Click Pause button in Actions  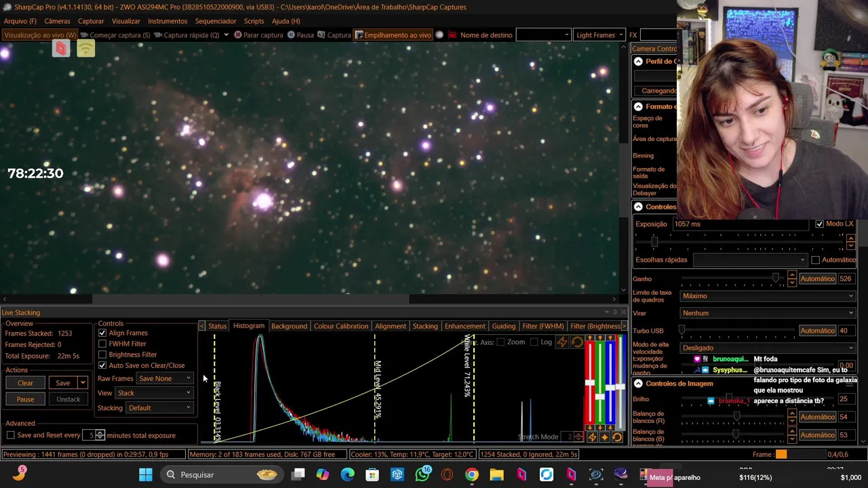pos(25,399)
